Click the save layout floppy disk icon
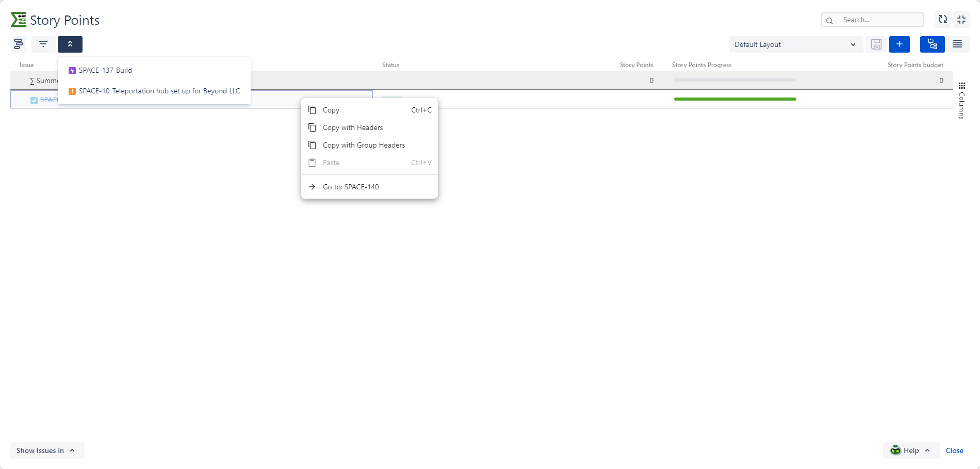980x469 pixels. click(876, 44)
